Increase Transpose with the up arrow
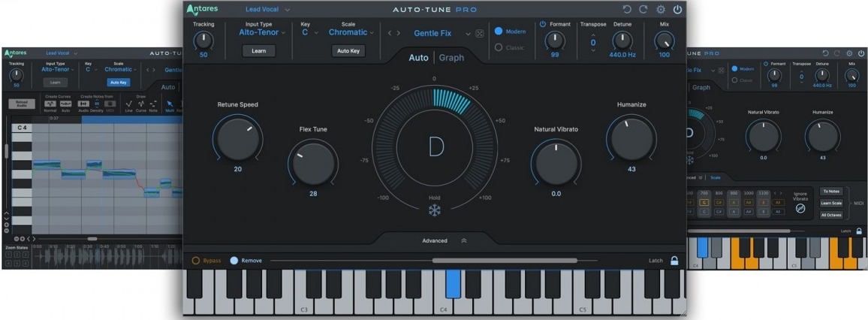This screenshot has height=320, width=868. tap(593, 34)
